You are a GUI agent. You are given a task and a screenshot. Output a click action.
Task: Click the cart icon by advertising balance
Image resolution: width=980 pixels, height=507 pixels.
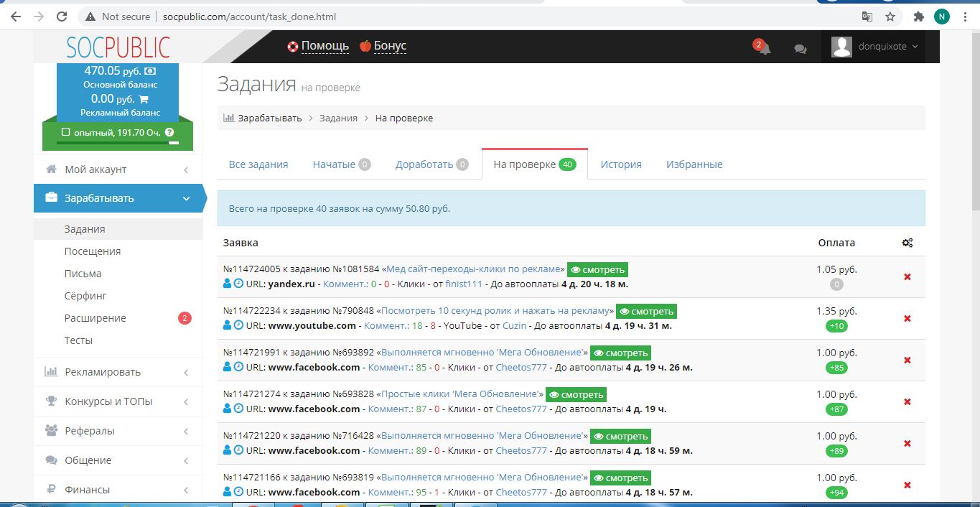[143, 99]
